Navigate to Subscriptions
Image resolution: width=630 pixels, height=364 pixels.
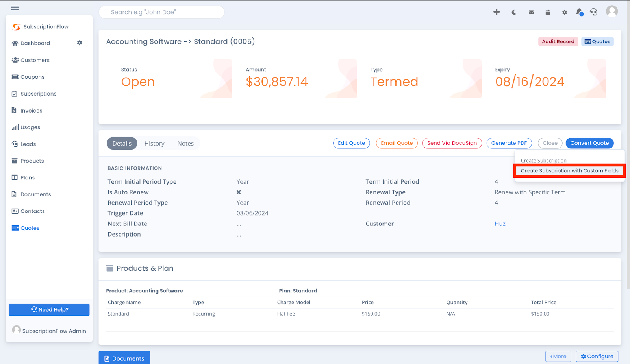[34, 94]
